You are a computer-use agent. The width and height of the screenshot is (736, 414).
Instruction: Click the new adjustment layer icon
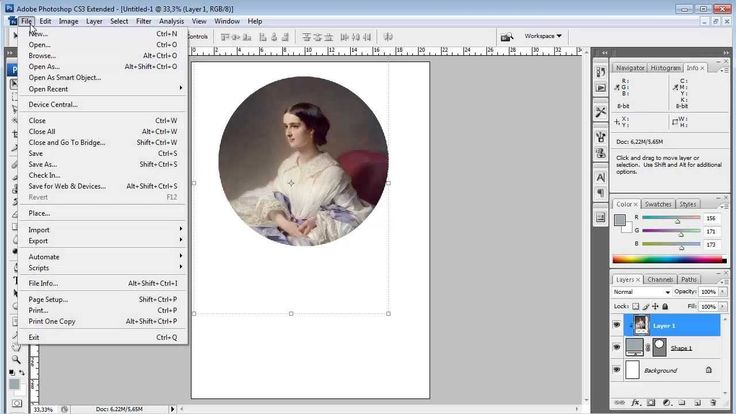pyautogui.click(x=665, y=403)
